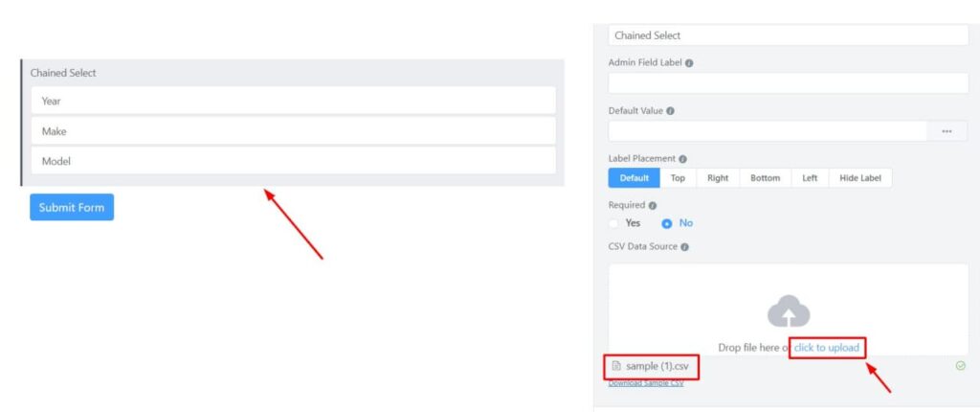Open the Year chained select dropdown
The image size is (980, 412).
point(293,101)
